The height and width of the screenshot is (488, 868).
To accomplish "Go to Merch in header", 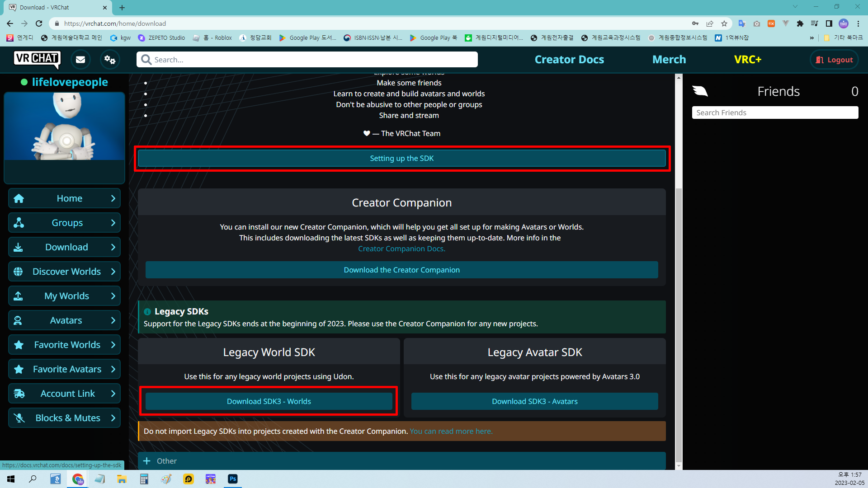I will pos(669,60).
